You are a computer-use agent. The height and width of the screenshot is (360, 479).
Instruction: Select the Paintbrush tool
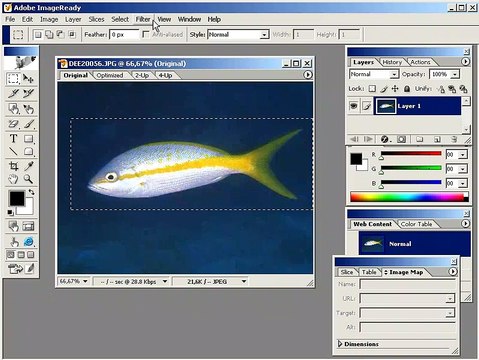point(28,124)
